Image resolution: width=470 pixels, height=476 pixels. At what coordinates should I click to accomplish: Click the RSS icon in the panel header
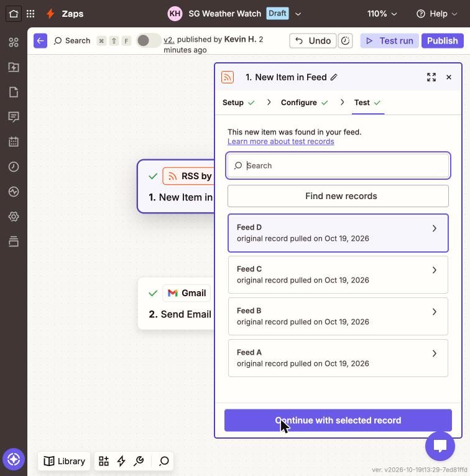pos(228,77)
